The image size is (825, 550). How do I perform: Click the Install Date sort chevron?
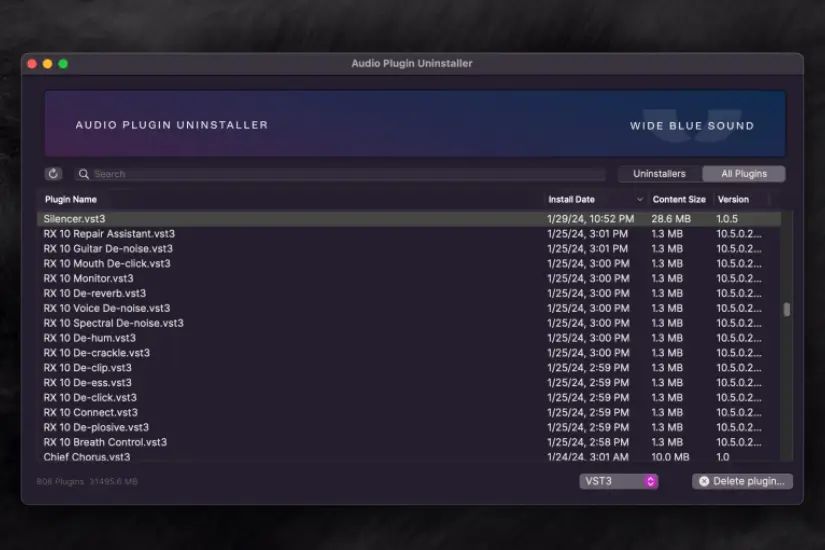pos(639,199)
